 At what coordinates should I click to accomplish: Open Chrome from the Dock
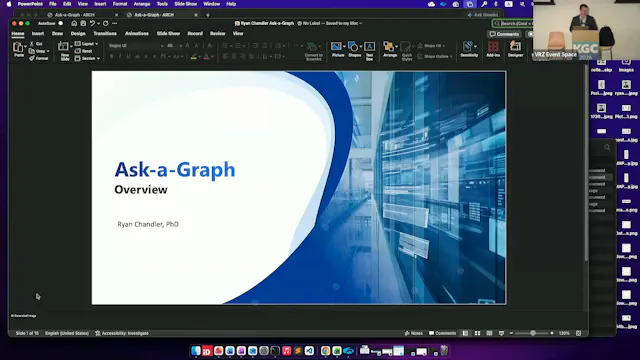pos(325,351)
